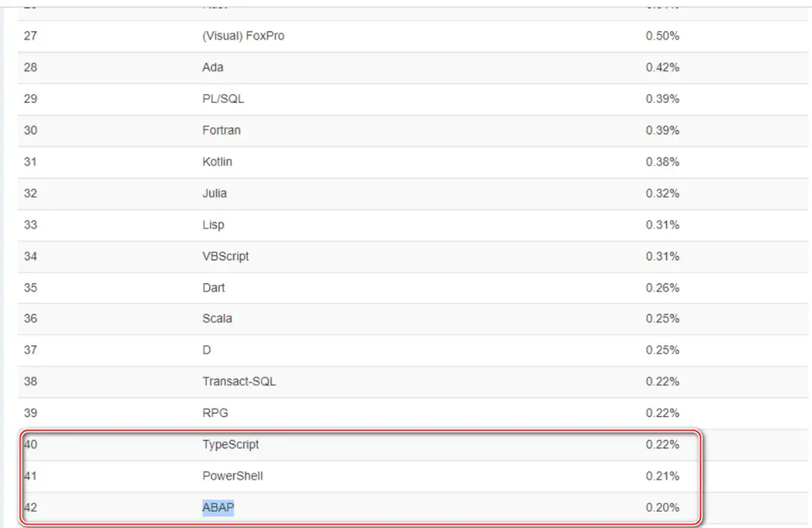The height and width of the screenshot is (528, 812).
Task: Select the Julia language cell
Action: (214, 193)
